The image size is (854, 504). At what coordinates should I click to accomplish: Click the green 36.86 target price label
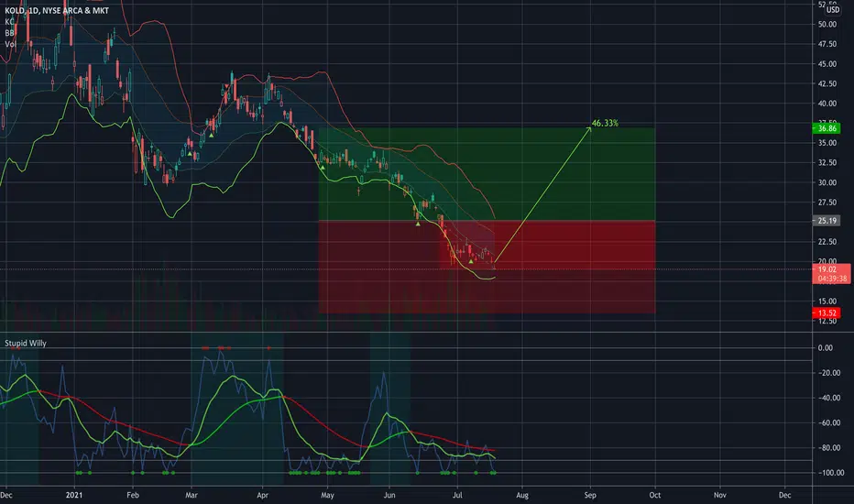pos(827,128)
